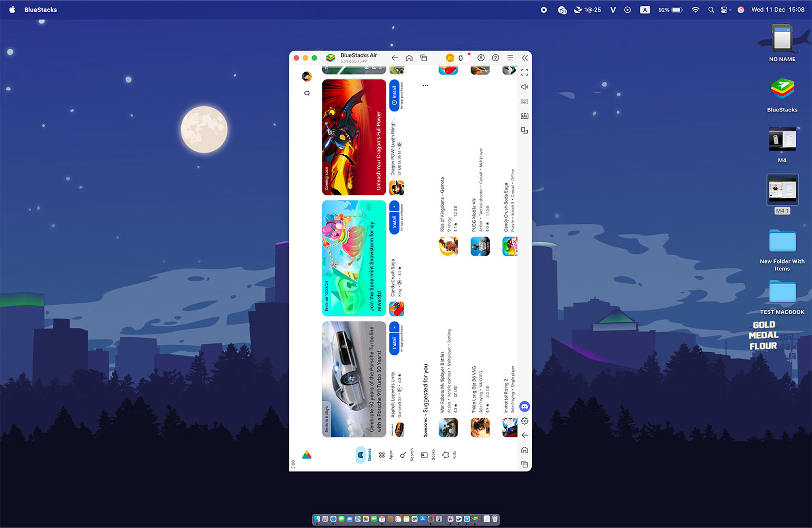Screen dimensions: 812x528
Task: Open macOS Control Center in menu bar
Action: click(x=724, y=10)
